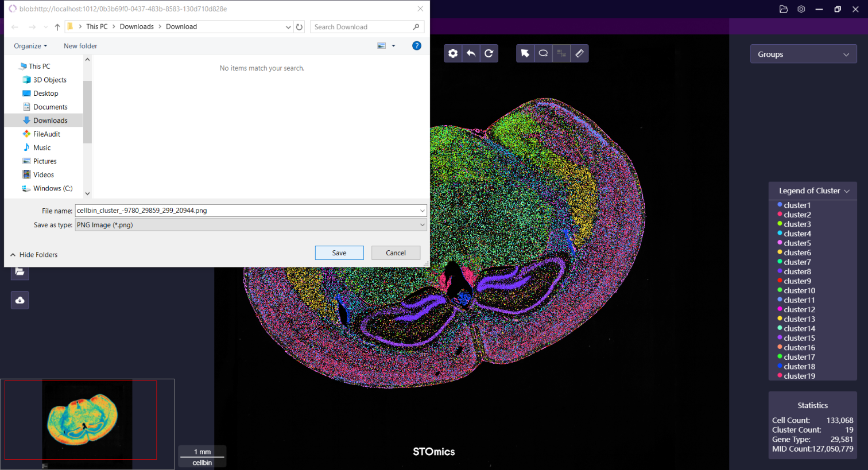868x470 pixels.
Task: Toggle cluster19 legend entry
Action: click(x=799, y=376)
